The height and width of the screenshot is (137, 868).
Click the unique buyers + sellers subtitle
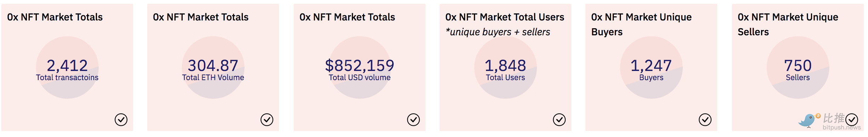pyautogui.click(x=498, y=32)
